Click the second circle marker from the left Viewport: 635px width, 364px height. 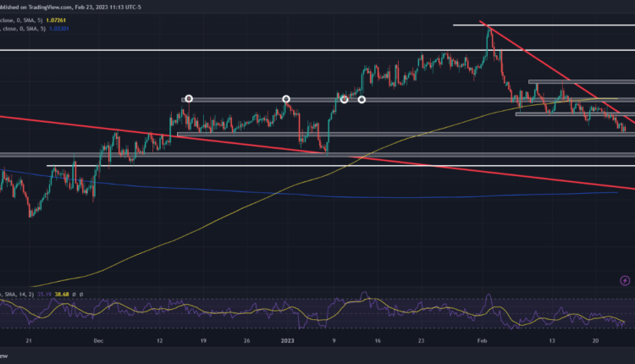(x=286, y=99)
